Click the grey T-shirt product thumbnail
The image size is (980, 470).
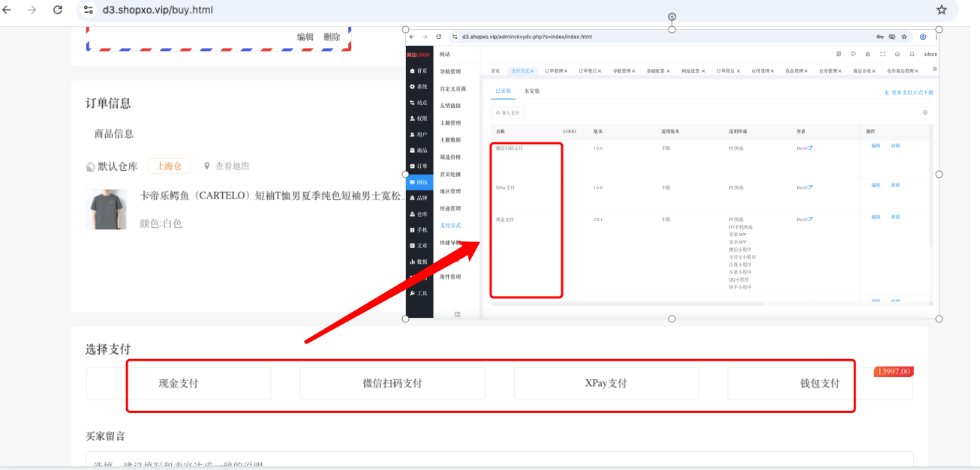[106, 209]
